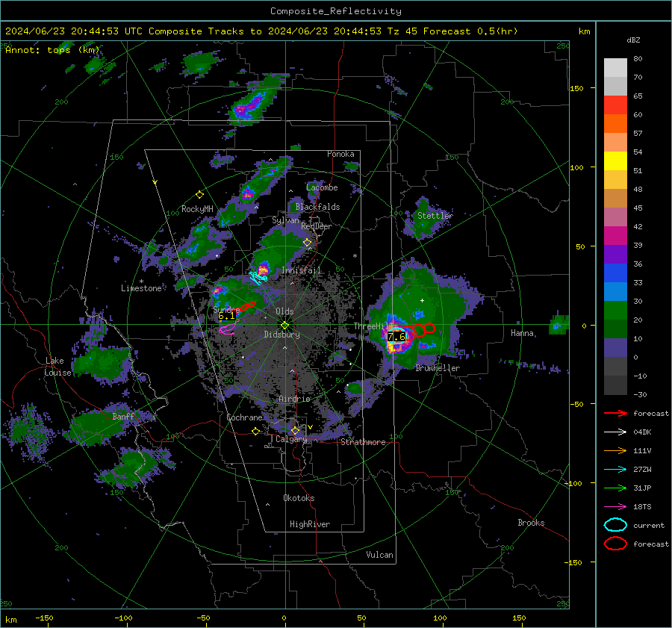
Task: Click the 'Annot: tops (km)' annotation text
Action: coord(53,50)
